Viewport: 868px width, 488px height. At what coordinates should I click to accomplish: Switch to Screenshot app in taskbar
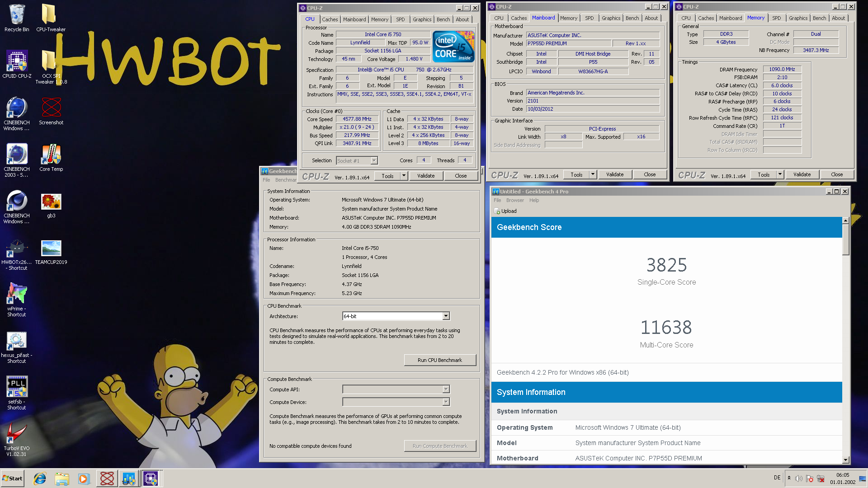coord(107,479)
